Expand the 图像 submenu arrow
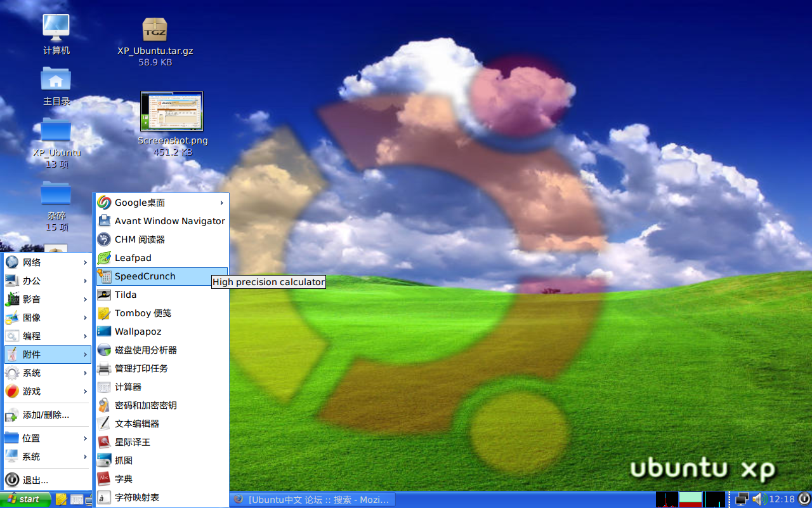The height and width of the screenshot is (508, 812). [85, 317]
